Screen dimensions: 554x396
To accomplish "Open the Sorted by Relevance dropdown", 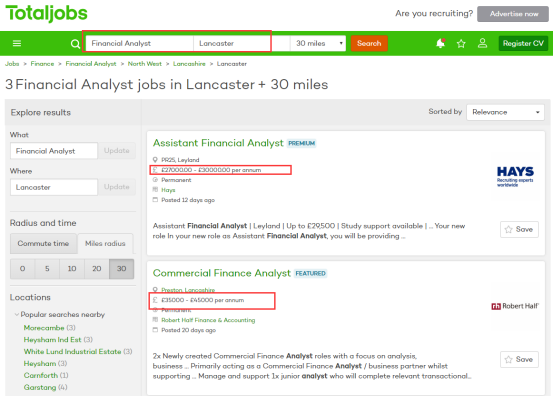I will 505,112.
